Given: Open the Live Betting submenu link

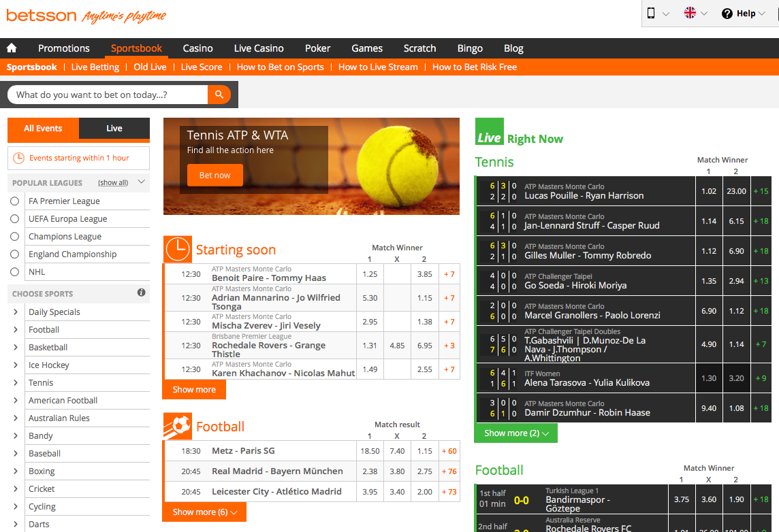Looking at the screenshot, I should [x=95, y=67].
